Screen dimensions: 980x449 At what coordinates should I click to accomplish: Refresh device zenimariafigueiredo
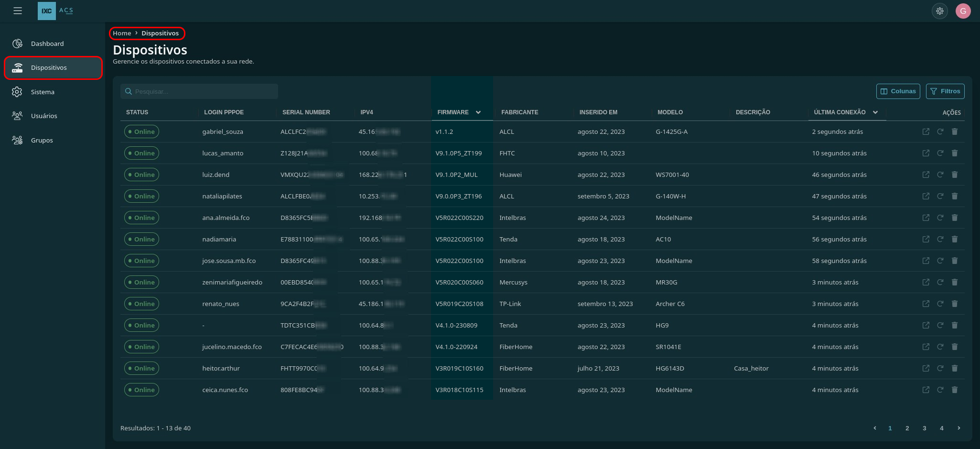pos(940,282)
